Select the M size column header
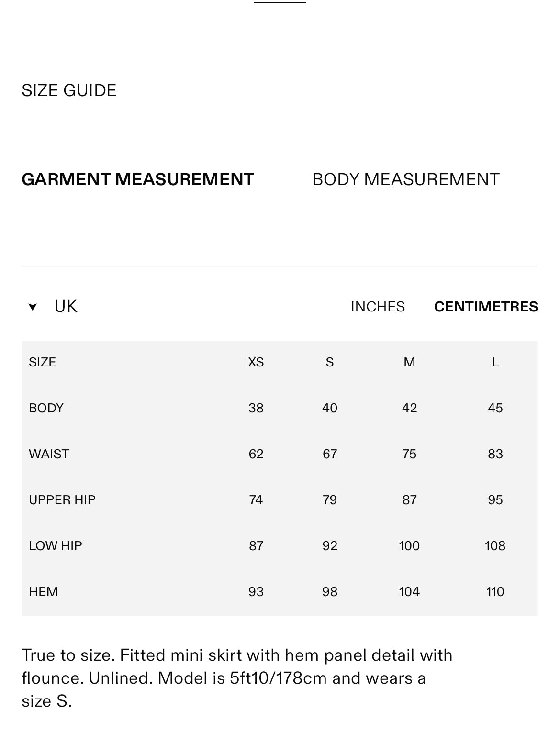 click(409, 362)
